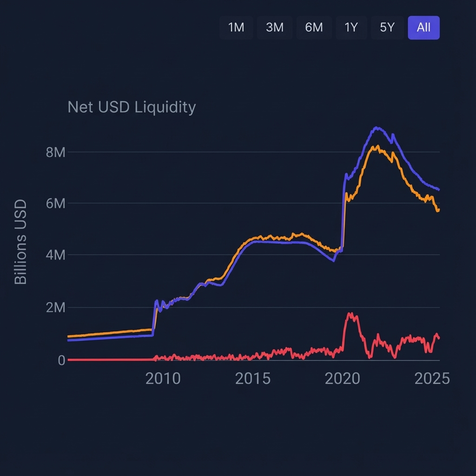Select the 2015 axis label
Image resolution: width=476 pixels, height=476 pixels.
pos(253,379)
